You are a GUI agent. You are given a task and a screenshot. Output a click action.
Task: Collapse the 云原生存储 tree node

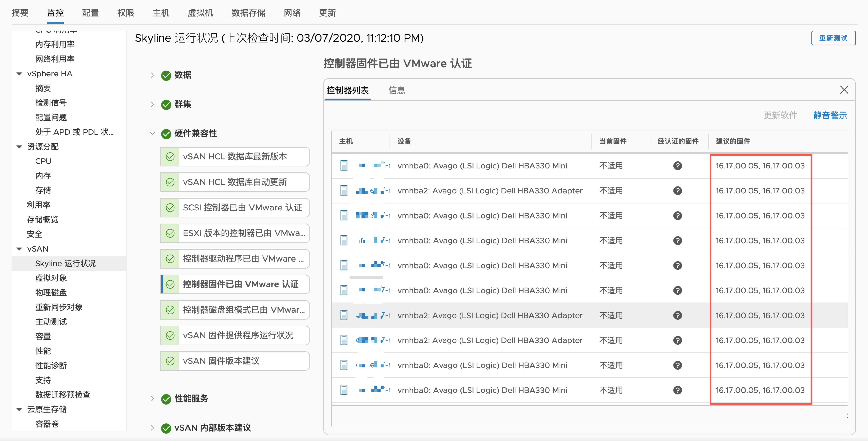tap(19, 410)
